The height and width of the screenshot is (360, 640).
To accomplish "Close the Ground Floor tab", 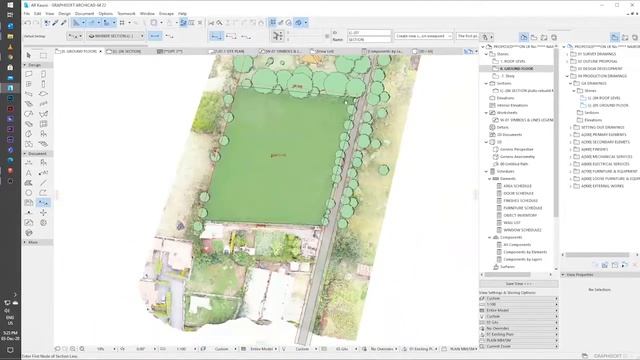I will (x=101, y=51).
